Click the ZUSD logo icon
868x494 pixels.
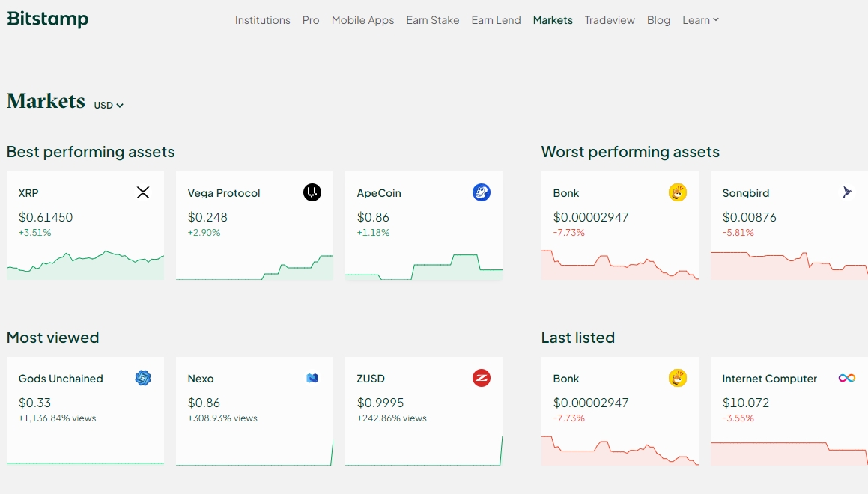pos(482,378)
